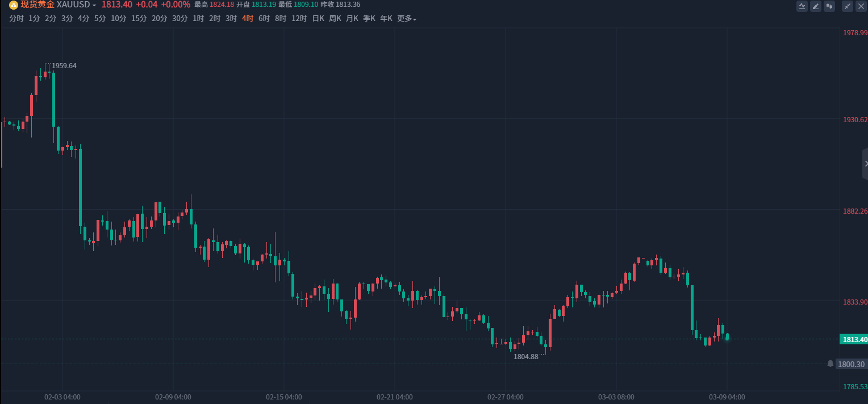Click the 02-15 04:00 time axis label

click(284, 397)
